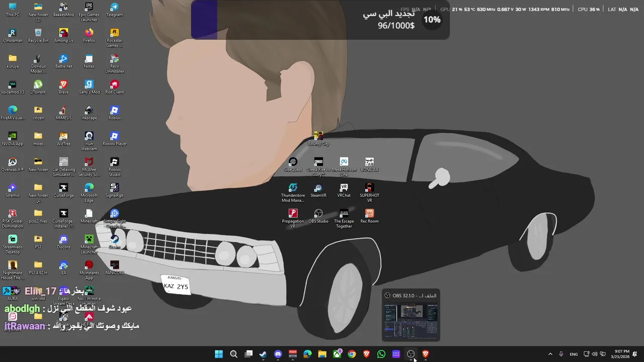644x362 pixels.
Task: Open the Recycle Bin desktop icon
Action: click(38, 36)
